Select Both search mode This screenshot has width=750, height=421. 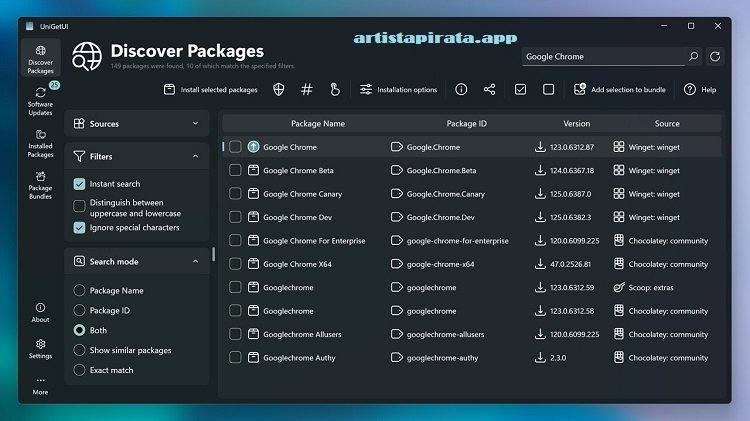[79, 330]
